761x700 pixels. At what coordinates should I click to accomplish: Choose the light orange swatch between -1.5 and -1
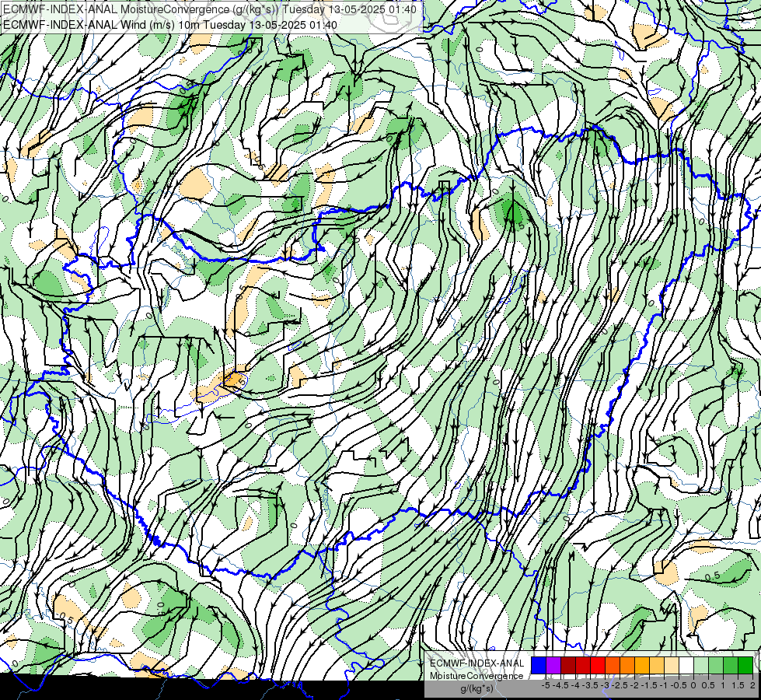[657, 666]
